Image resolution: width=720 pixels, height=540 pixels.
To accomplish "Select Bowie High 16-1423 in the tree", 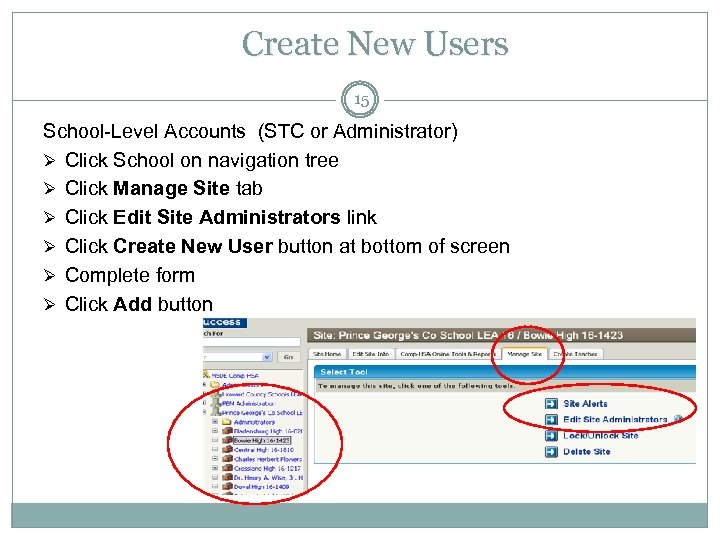I will (x=262, y=440).
